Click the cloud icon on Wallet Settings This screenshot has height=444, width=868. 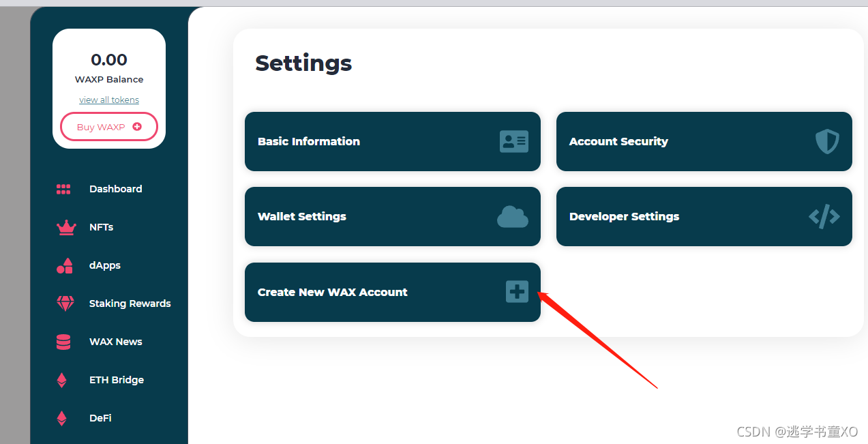(x=513, y=216)
